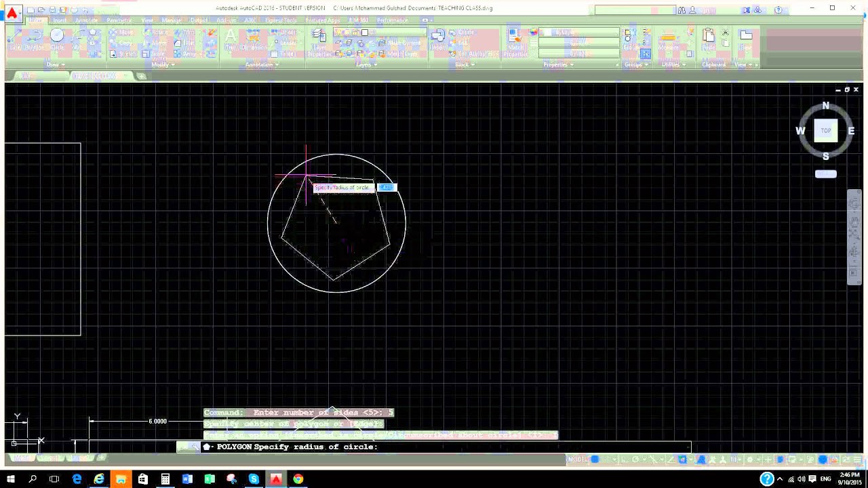Expand the Draw panel dropdown
The height and width of the screenshot is (488, 868).
coord(56,64)
